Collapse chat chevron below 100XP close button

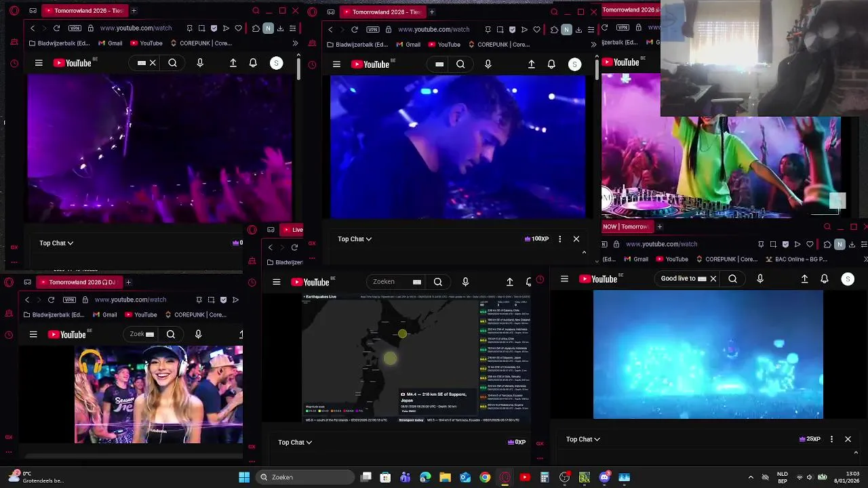584,252
